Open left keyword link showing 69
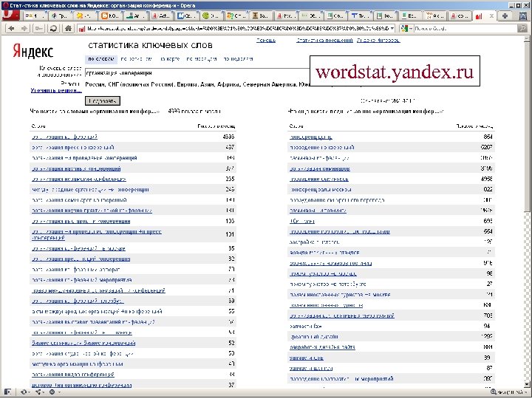The image size is (532, 399). [x=78, y=301]
